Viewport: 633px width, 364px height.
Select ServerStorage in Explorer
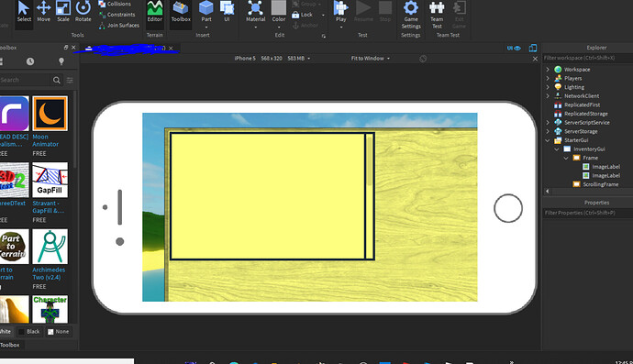pos(581,131)
